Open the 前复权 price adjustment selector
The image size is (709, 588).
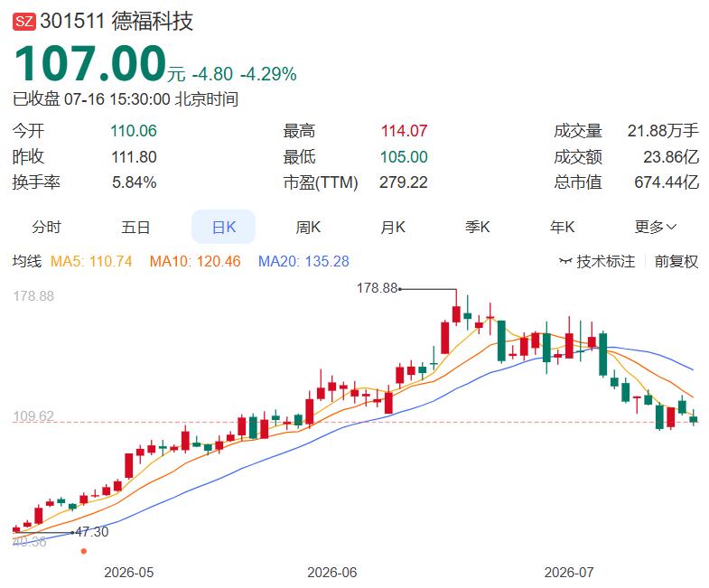tap(676, 261)
